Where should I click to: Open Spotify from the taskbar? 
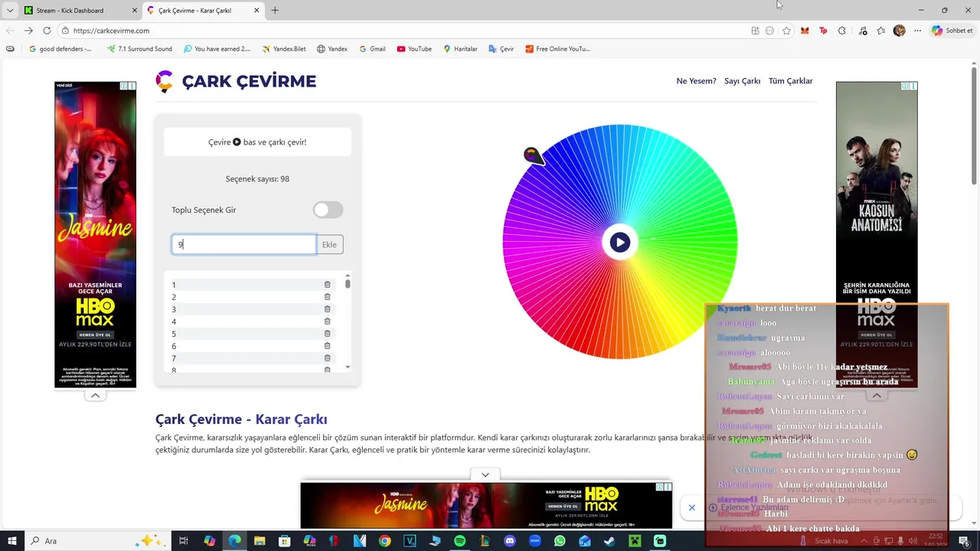tap(459, 541)
